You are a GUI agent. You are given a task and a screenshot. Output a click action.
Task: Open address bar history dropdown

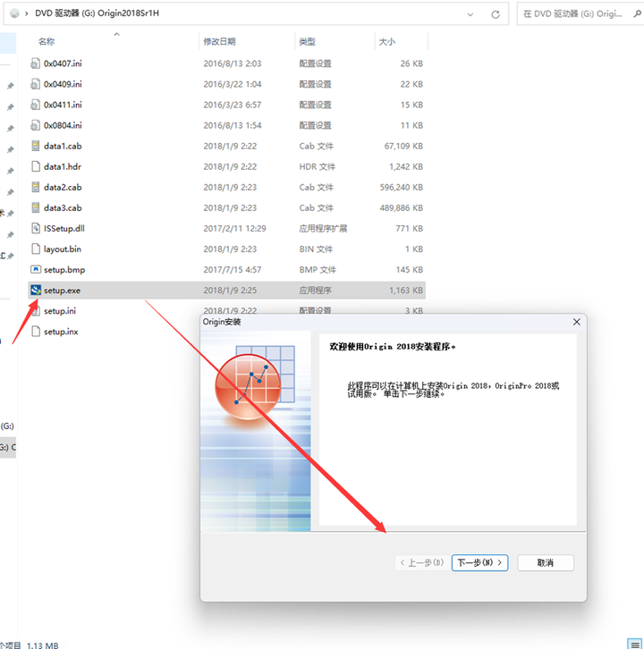click(470, 14)
